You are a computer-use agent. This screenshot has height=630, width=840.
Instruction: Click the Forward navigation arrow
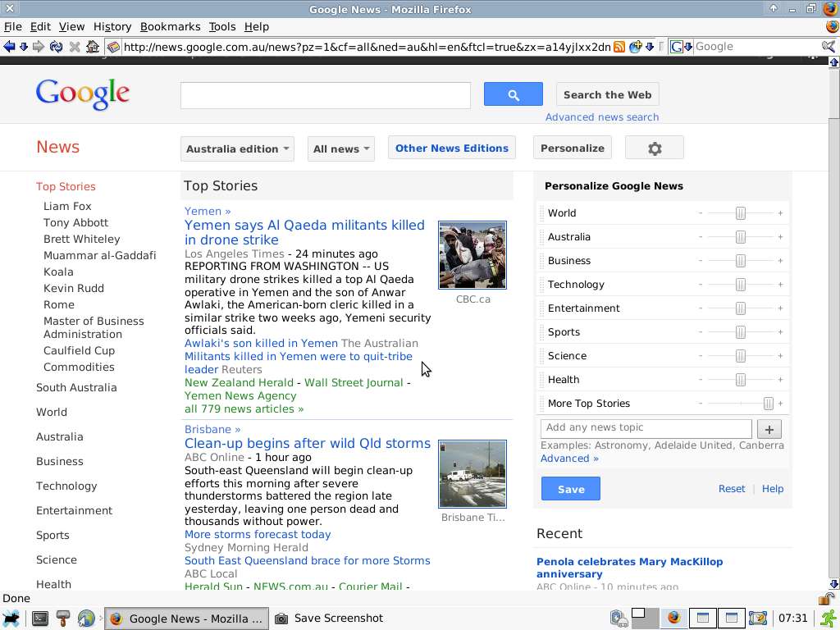[x=38, y=47]
